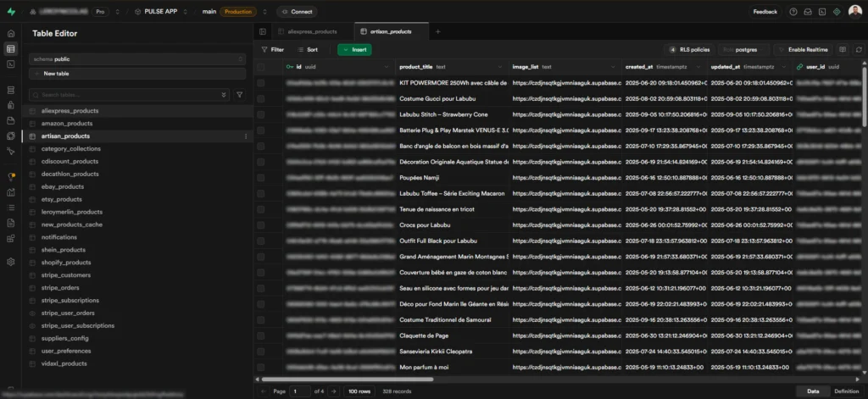Open the Database sidebar icon
Viewport: 868px width, 399px height.
(x=10, y=90)
